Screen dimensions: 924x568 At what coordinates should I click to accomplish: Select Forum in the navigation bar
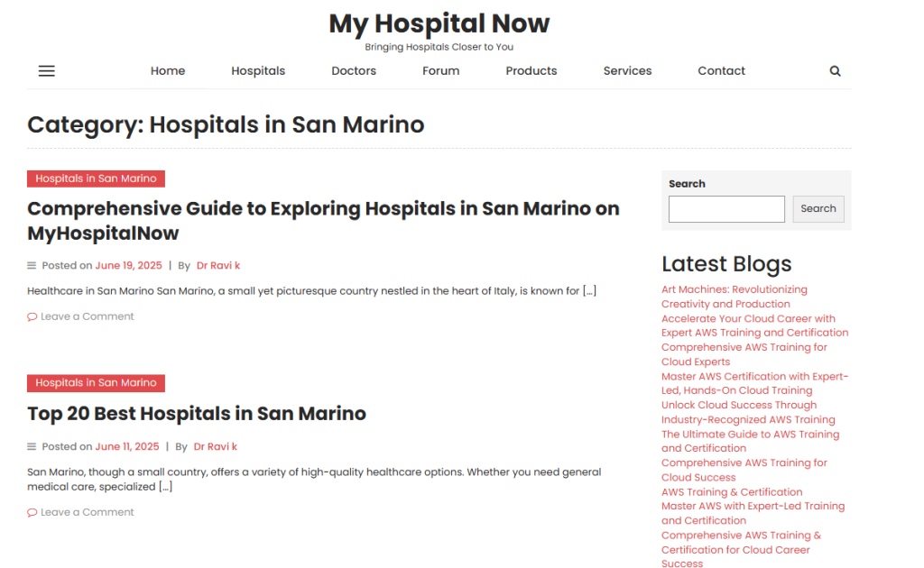point(440,71)
